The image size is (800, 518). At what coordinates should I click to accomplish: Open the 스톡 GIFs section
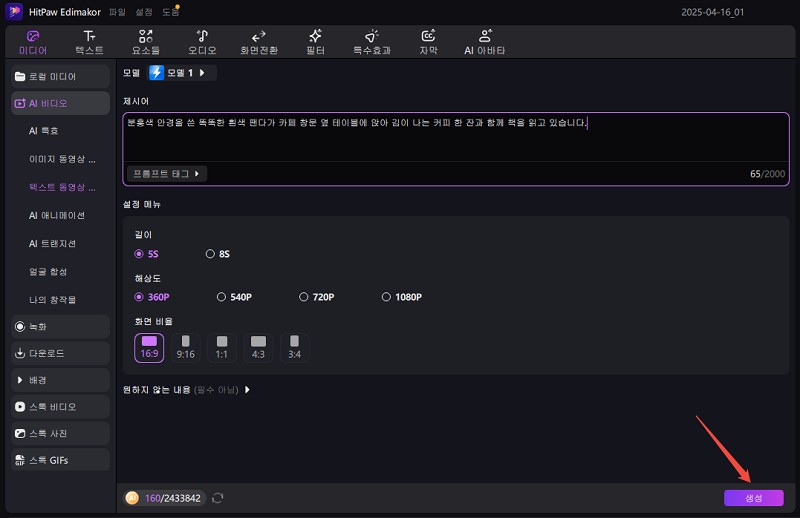(60, 460)
